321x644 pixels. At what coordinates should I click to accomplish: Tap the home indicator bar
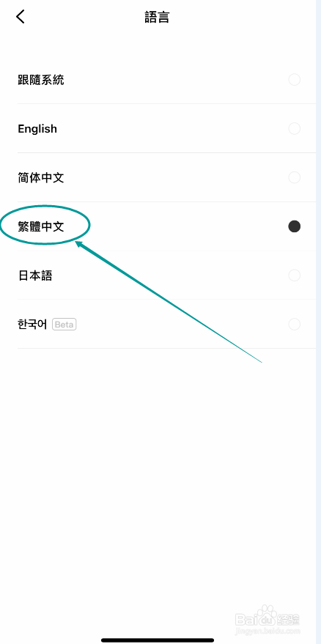pos(158,640)
